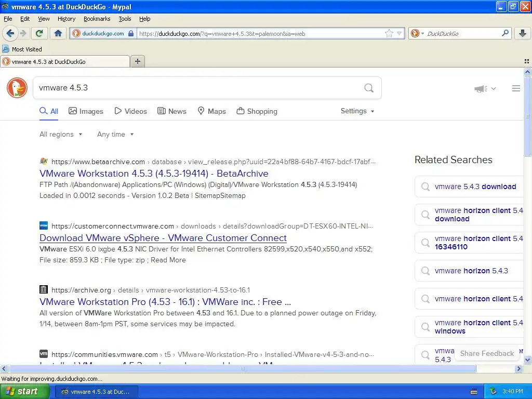The width and height of the screenshot is (532, 399).
Task: Click the Forward navigation arrow
Action: point(23,33)
